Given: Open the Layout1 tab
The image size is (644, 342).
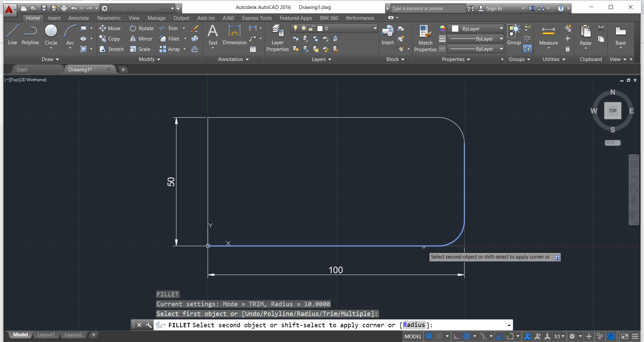Looking at the screenshot, I should (x=46, y=334).
